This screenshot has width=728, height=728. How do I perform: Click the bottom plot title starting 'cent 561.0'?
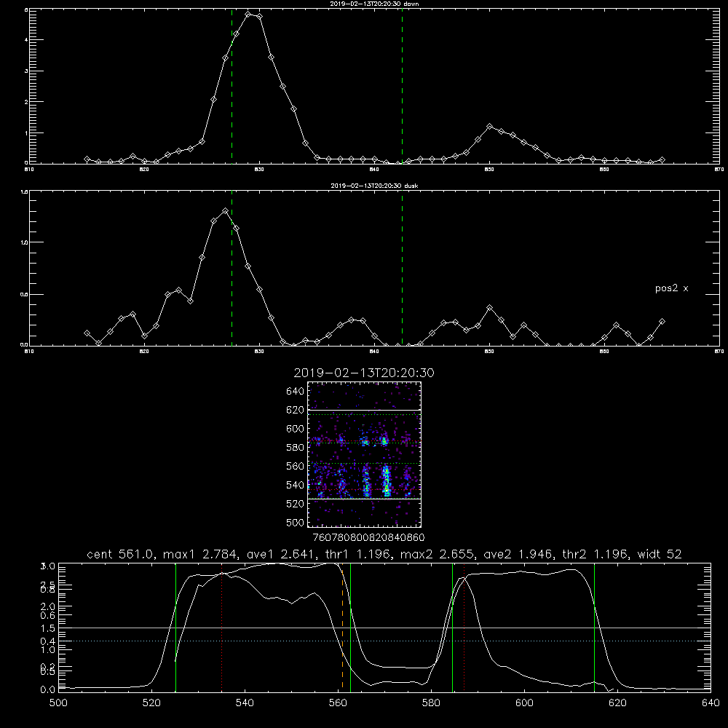384,554
